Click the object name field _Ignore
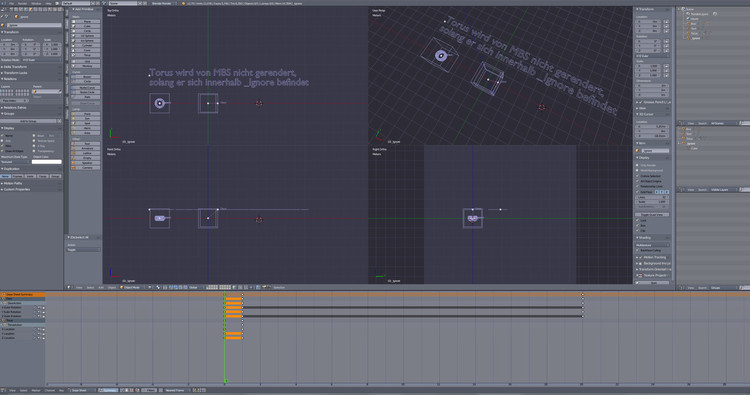This screenshot has height=395, width=750. [x=33, y=25]
